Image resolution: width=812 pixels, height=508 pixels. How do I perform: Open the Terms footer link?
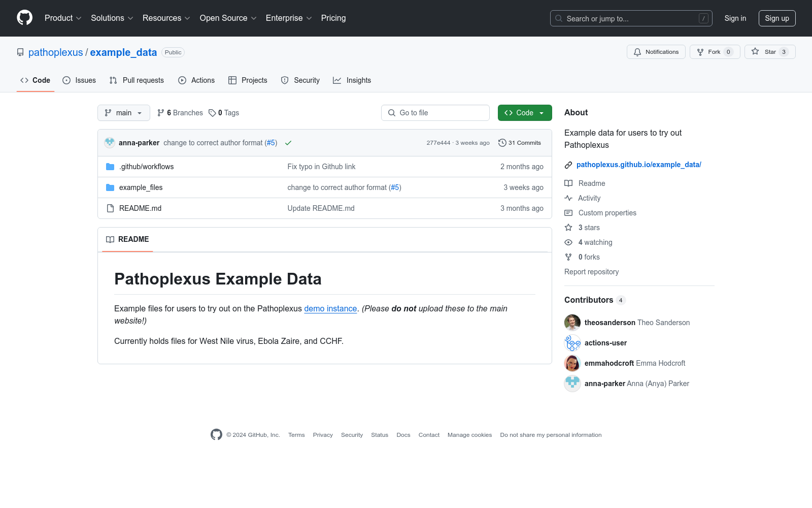tap(296, 435)
